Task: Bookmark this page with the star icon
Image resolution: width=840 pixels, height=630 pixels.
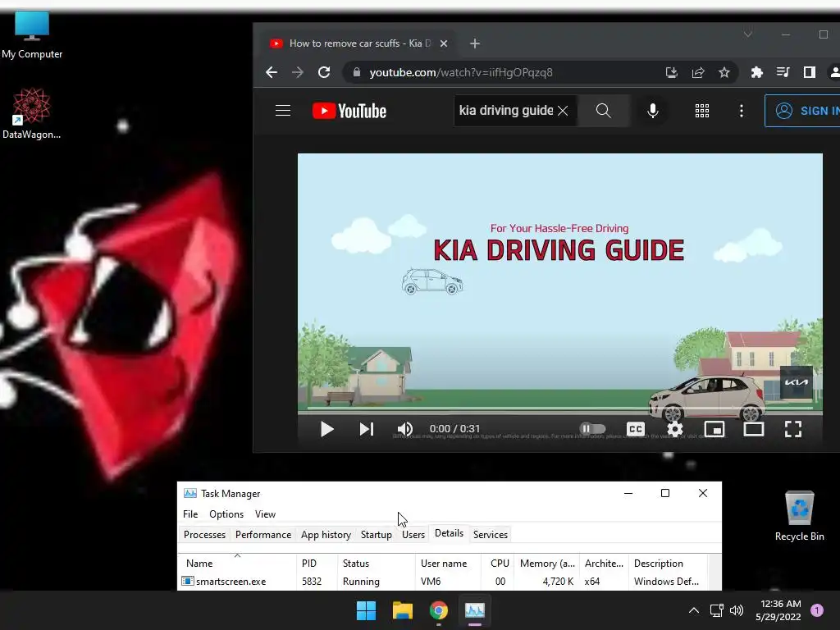Action: tap(724, 72)
